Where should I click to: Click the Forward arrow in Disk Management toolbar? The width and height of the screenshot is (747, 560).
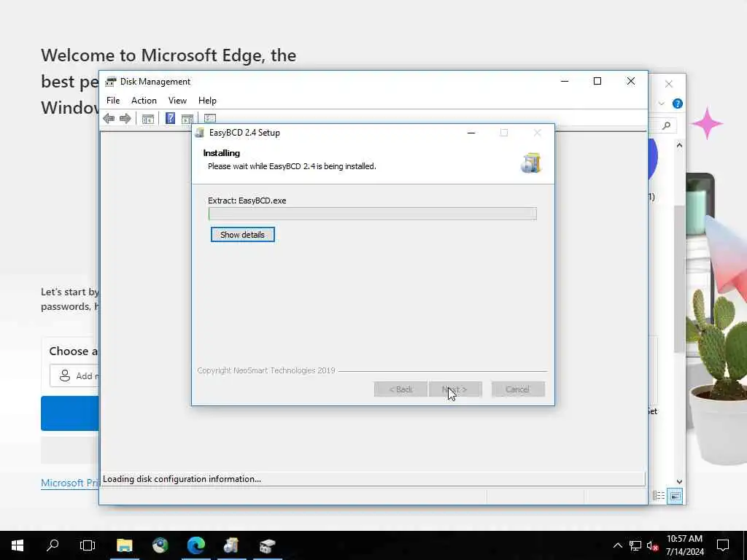tap(125, 118)
